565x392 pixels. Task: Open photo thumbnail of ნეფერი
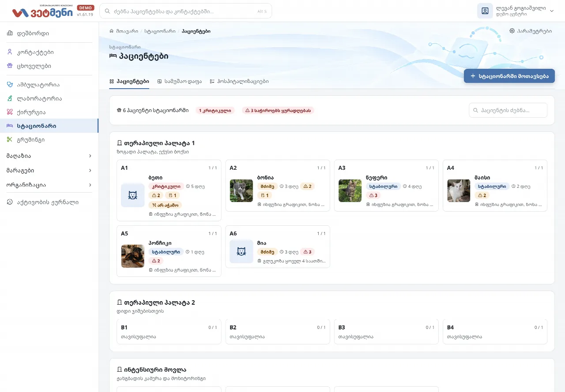(350, 190)
